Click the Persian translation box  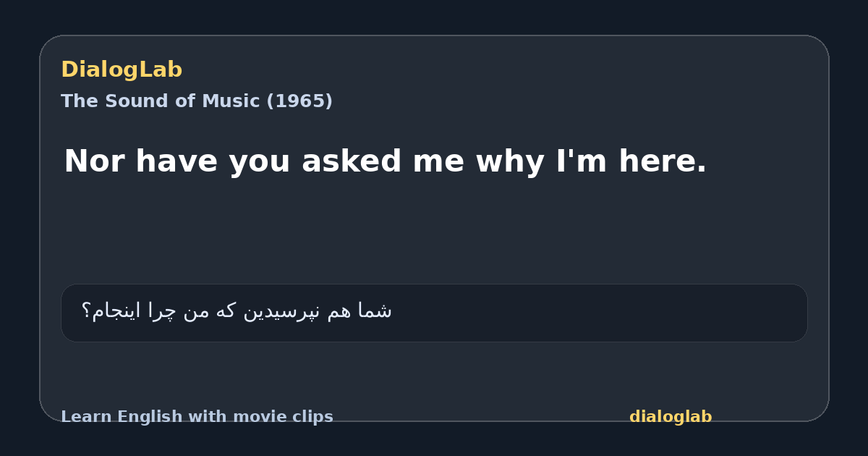pyautogui.click(x=434, y=313)
